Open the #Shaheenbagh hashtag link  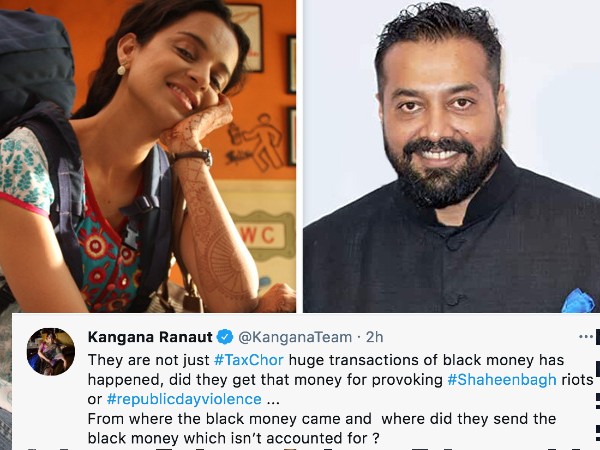coord(502,380)
